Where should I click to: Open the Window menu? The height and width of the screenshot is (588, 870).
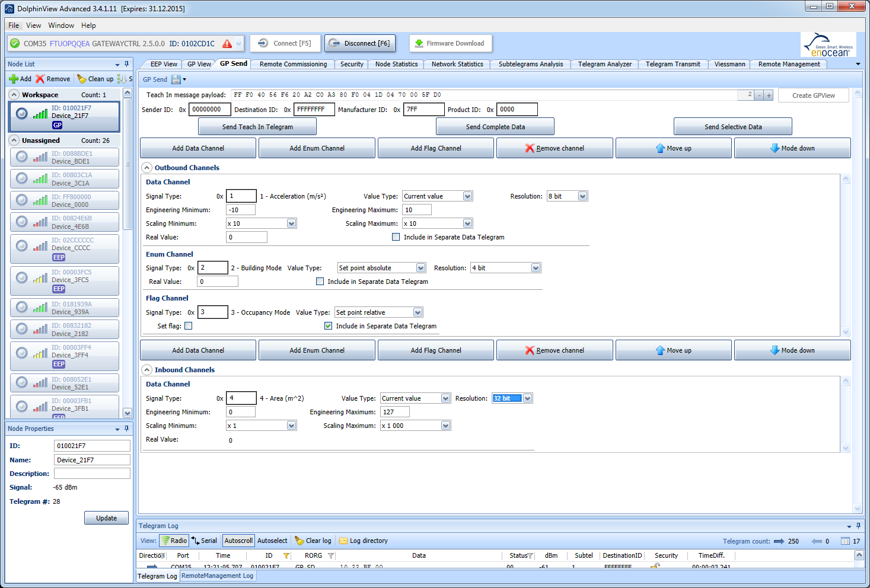(61, 25)
